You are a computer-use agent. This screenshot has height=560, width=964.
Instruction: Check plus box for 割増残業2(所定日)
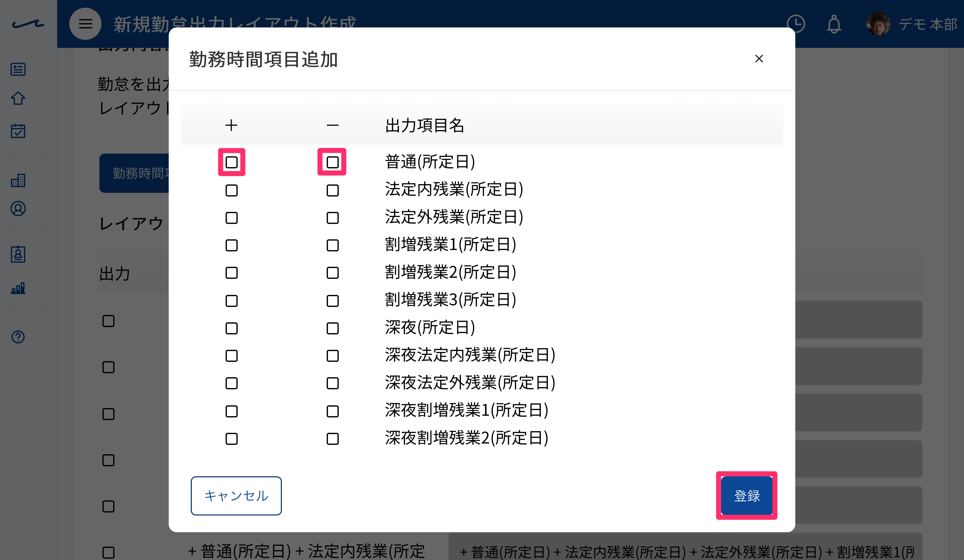pyautogui.click(x=231, y=273)
